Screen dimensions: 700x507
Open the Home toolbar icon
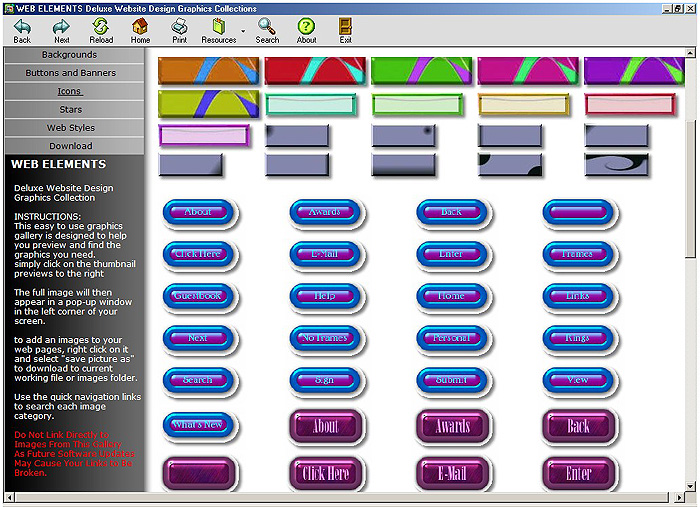[x=140, y=31]
